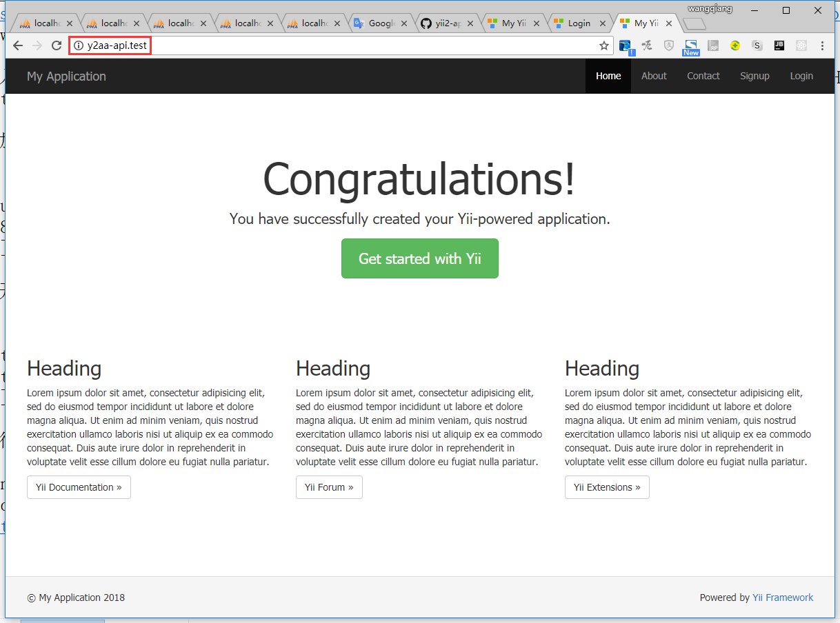Image resolution: width=840 pixels, height=623 pixels.
Task: Bookmark this page with the star icon
Action: [x=604, y=45]
